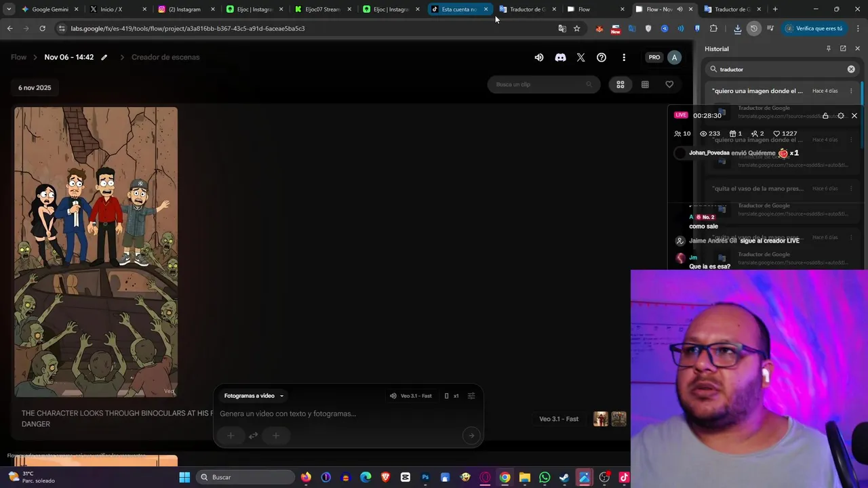Open the weather widget showing 31°C
The image size is (868, 488).
click(32, 477)
